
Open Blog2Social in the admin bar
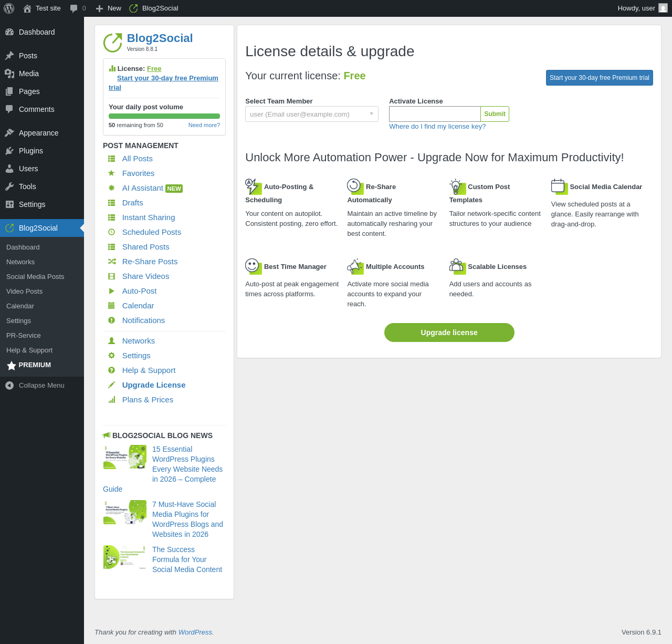pos(154,8)
